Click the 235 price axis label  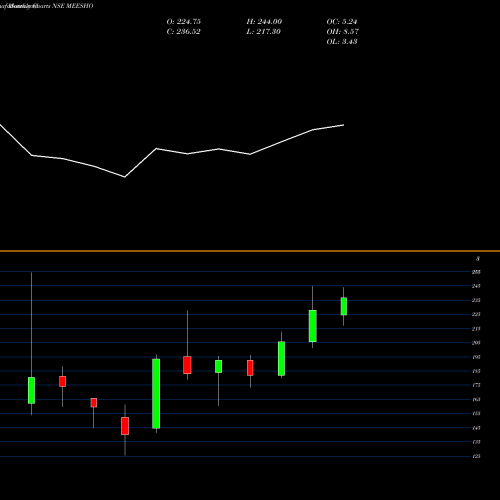(x=476, y=300)
